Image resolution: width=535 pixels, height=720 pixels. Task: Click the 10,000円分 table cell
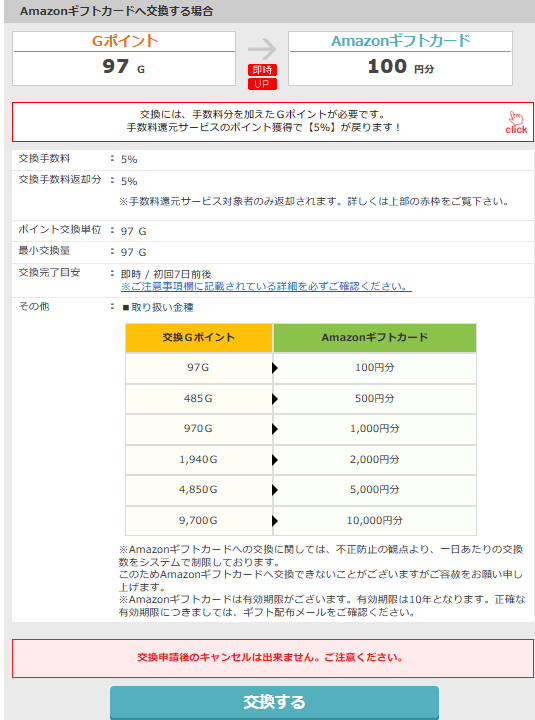coord(375,521)
